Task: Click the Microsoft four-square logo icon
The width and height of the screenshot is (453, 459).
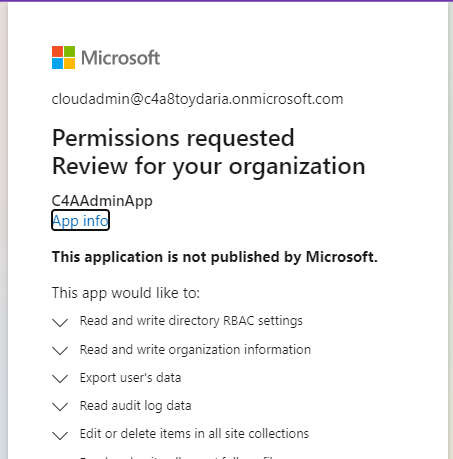Action: [x=63, y=58]
